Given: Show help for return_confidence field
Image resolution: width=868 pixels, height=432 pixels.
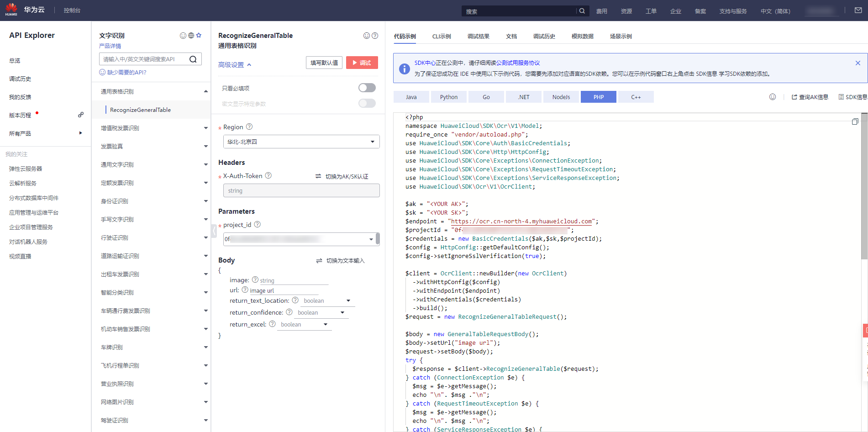Looking at the screenshot, I should (x=289, y=312).
